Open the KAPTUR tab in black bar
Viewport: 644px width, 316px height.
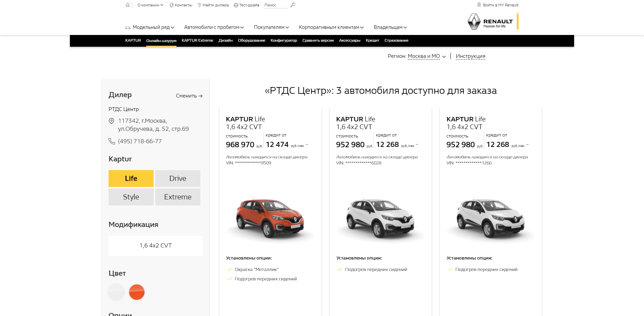133,40
